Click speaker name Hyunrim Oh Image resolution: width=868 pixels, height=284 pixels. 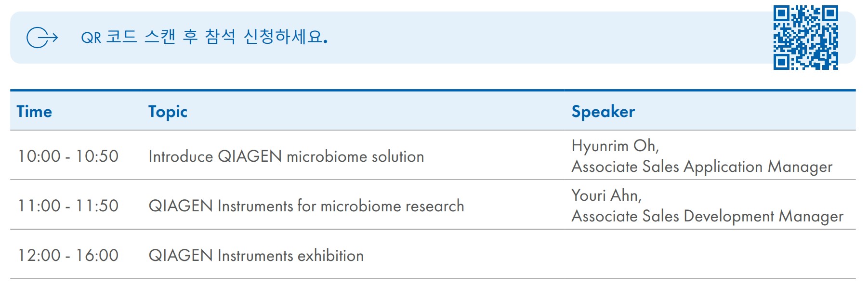(615, 145)
